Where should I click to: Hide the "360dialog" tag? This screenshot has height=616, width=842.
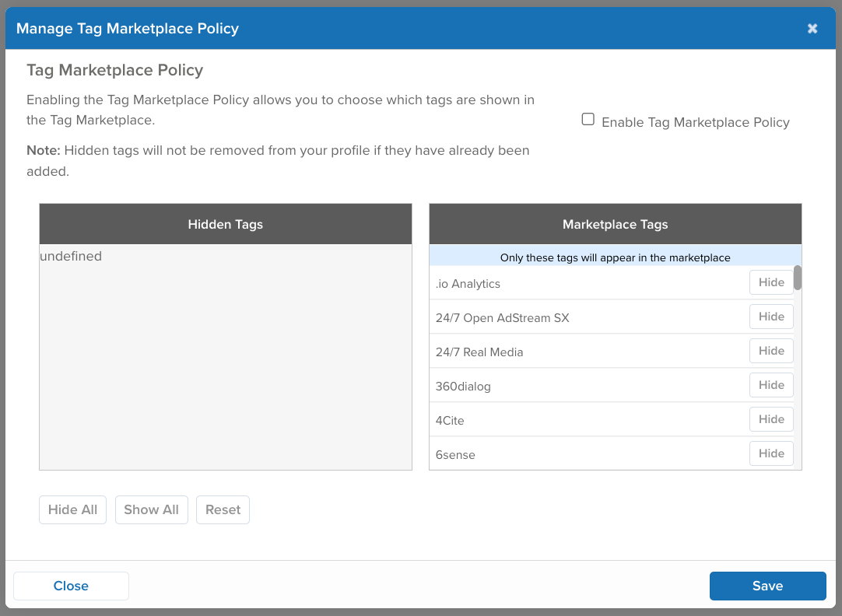tap(771, 385)
